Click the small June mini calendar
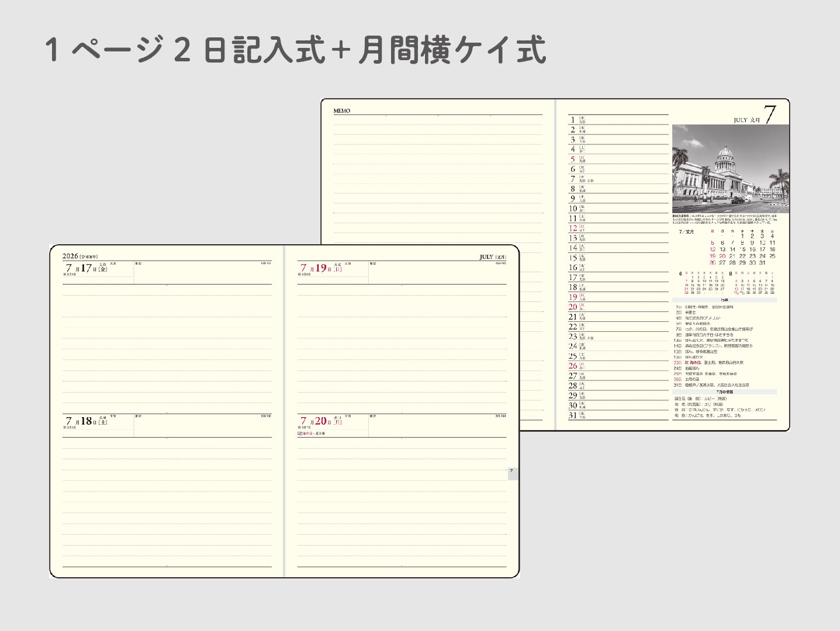 pyautogui.click(x=701, y=282)
